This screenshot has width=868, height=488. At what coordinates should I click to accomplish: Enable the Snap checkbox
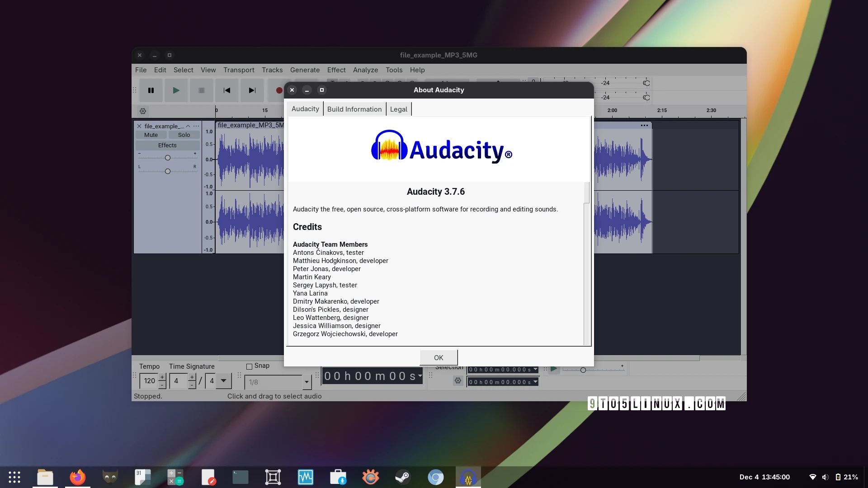click(x=249, y=366)
